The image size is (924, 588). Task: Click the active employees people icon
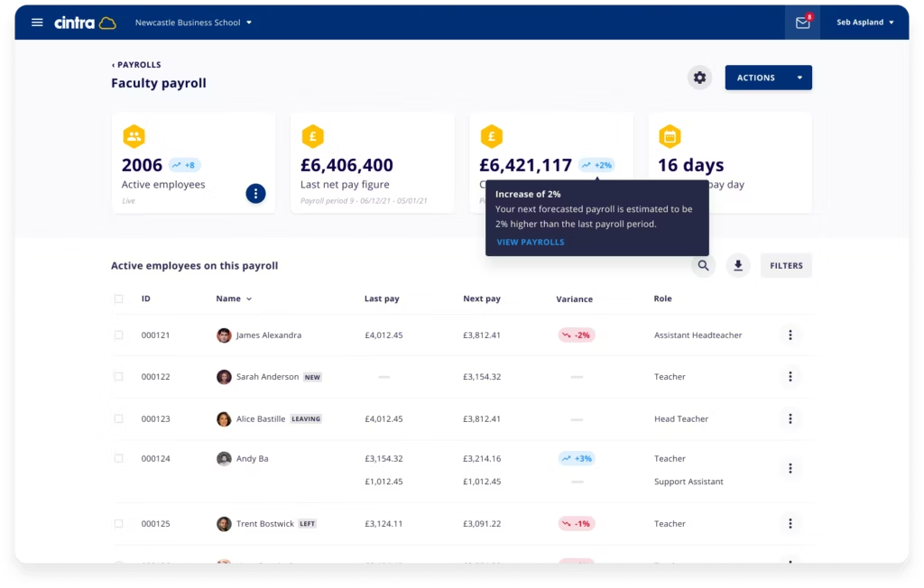click(x=134, y=137)
